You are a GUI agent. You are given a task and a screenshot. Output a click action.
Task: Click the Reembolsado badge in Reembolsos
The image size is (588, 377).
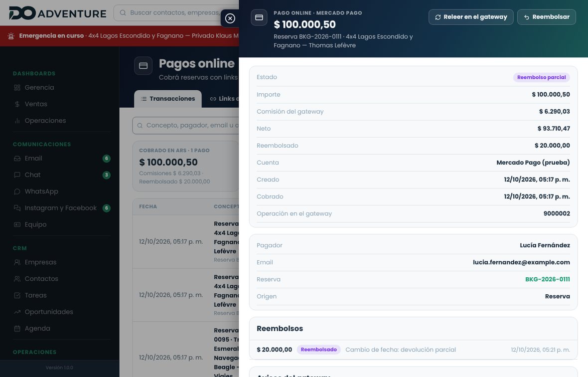[319, 350]
